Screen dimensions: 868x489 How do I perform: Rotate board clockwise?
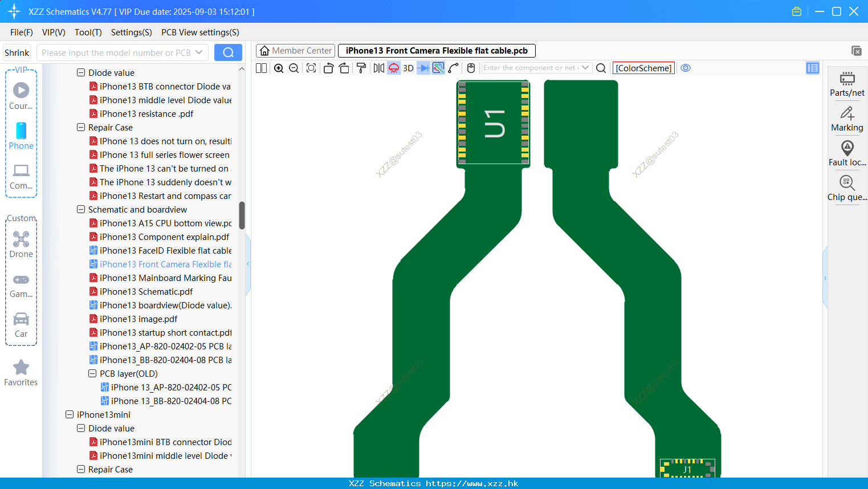click(x=344, y=68)
